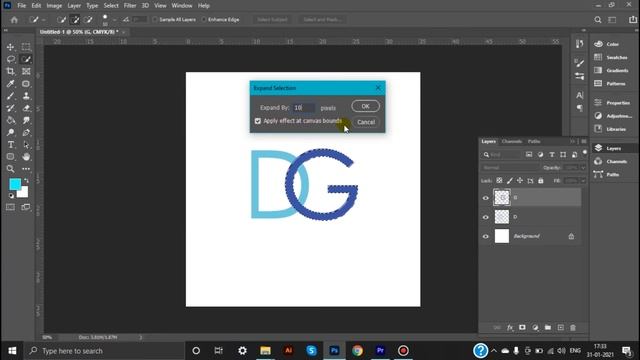This screenshot has height=360, width=640.
Task: Select the Rectangle shape tool
Action: pos(11,157)
